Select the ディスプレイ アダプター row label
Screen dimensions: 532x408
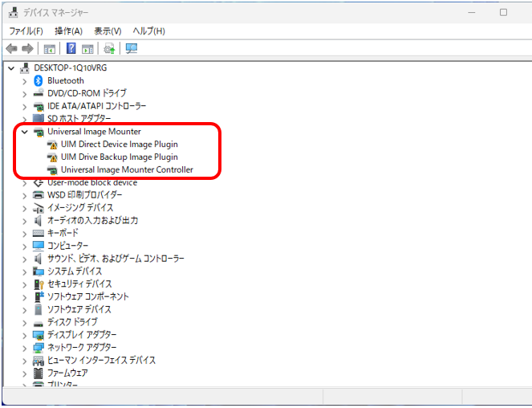click(82, 335)
